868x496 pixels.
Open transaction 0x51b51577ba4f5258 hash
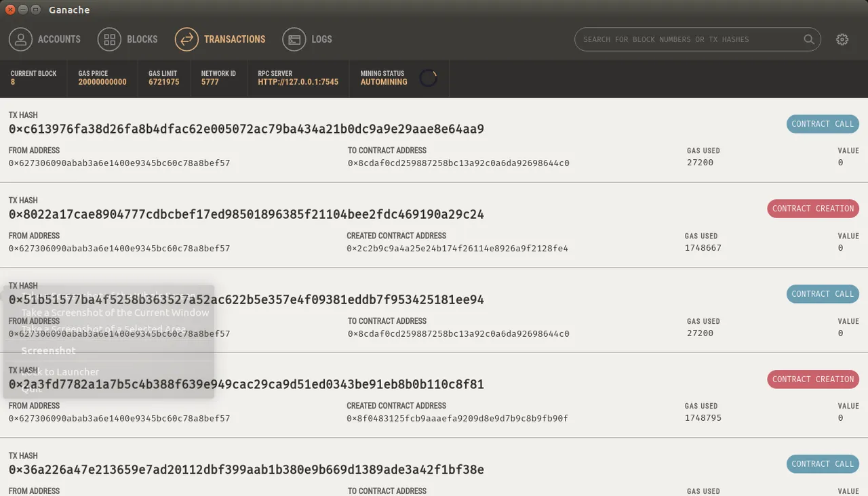pyautogui.click(x=246, y=299)
